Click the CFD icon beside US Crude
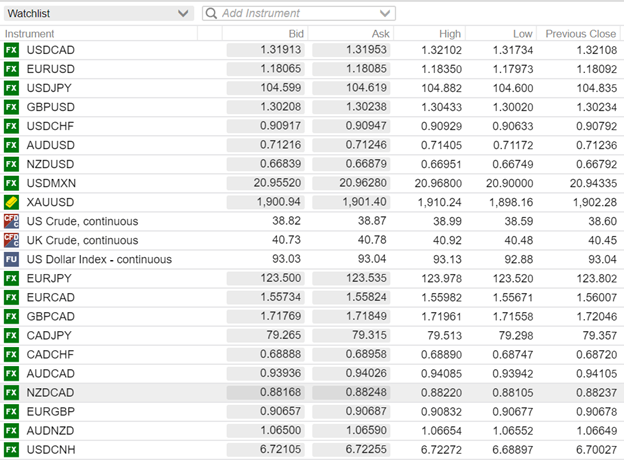This screenshot has height=460, width=624. pyautogui.click(x=12, y=221)
